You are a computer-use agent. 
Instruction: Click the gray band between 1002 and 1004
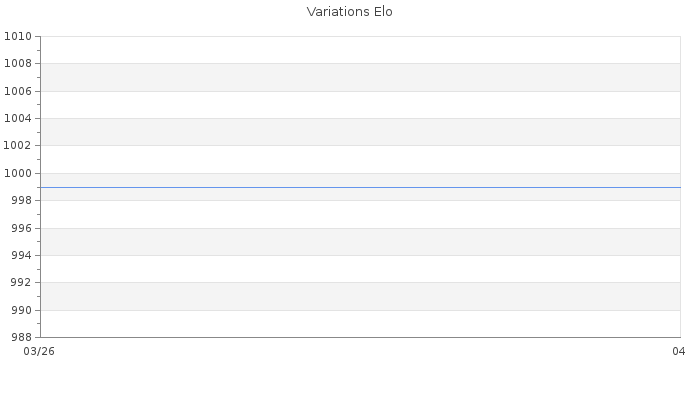click(360, 132)
